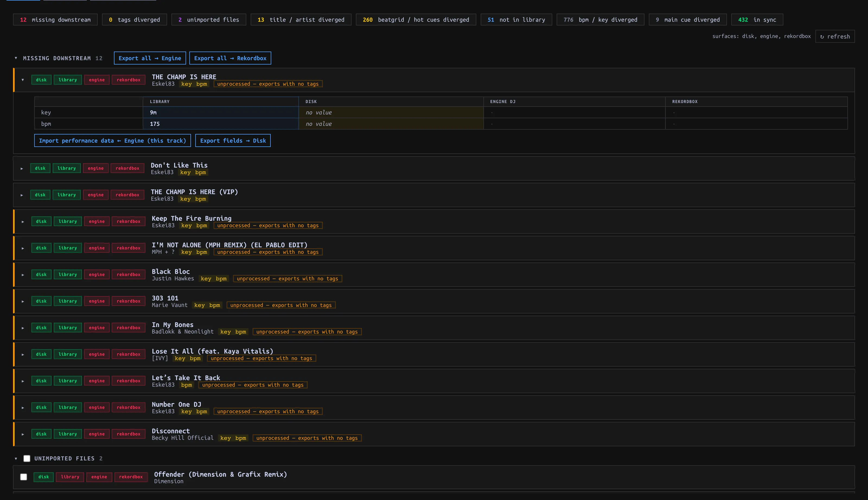Select the 51 not in library filter

pos(516,20)
